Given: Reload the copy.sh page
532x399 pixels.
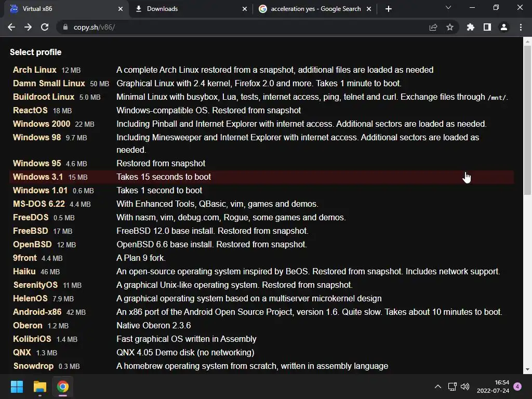Looking at the screenshot, I should [45, 27].
